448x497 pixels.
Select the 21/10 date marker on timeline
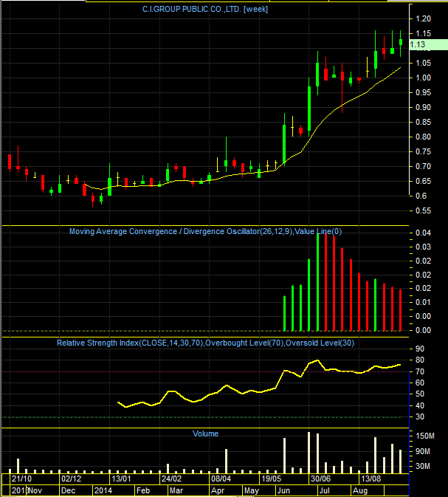(x=21, y=479)
